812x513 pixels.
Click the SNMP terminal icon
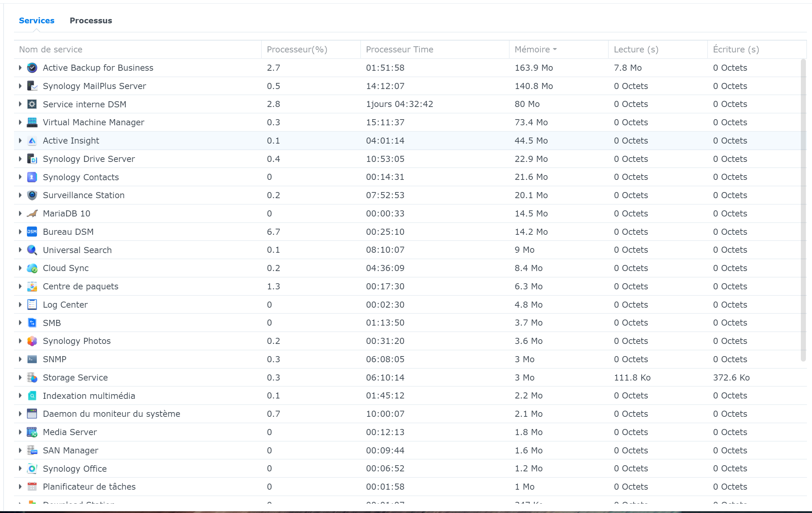32,359
